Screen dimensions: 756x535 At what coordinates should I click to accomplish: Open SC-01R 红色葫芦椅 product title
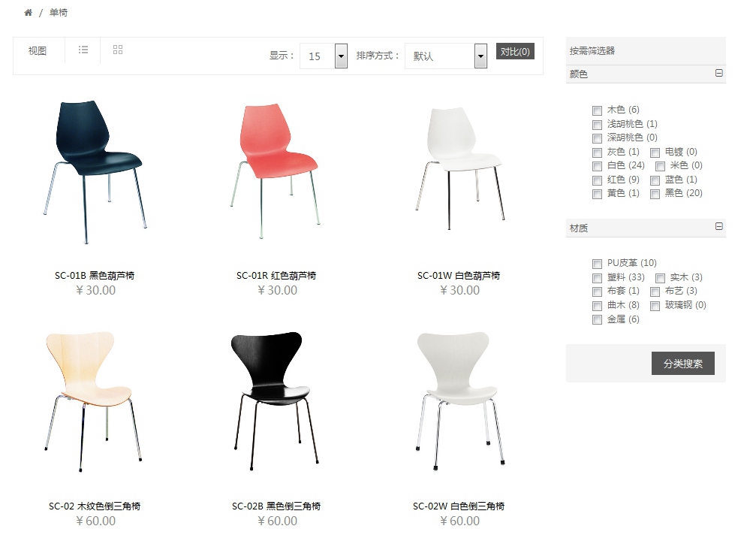coord(276,276)
